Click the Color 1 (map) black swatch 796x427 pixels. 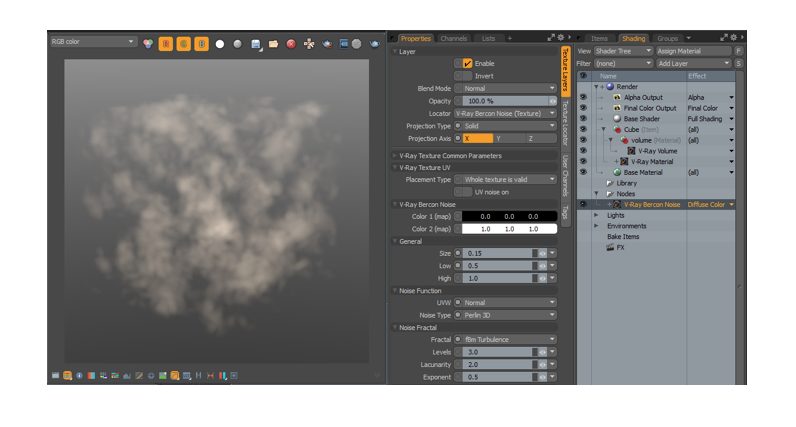[509, 216]
